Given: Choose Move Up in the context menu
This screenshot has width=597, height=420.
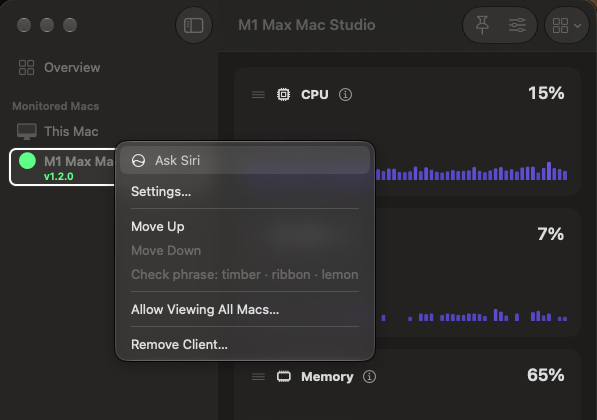Looking at the screenshot, I should click(245, 226).
